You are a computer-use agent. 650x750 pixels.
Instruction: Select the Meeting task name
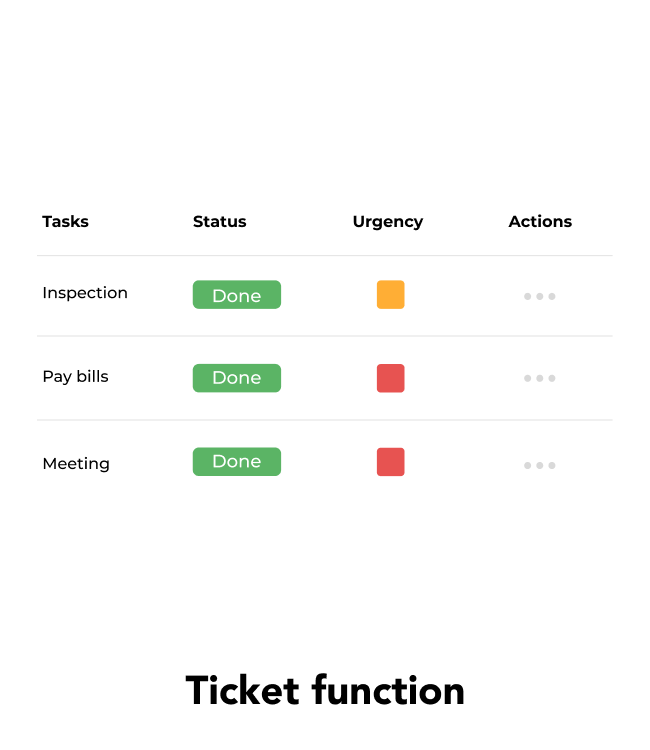(x=76, y=464)
